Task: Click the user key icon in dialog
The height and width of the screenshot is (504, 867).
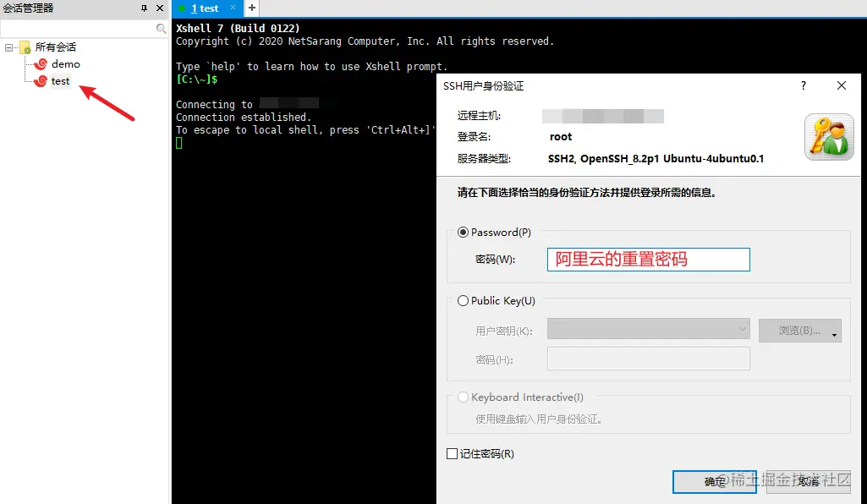Action: coord(829,137)
